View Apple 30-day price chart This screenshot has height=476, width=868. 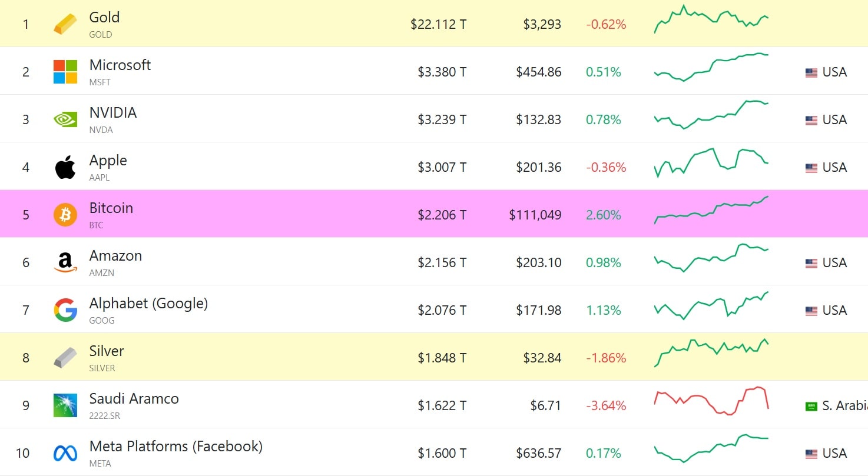711,162
